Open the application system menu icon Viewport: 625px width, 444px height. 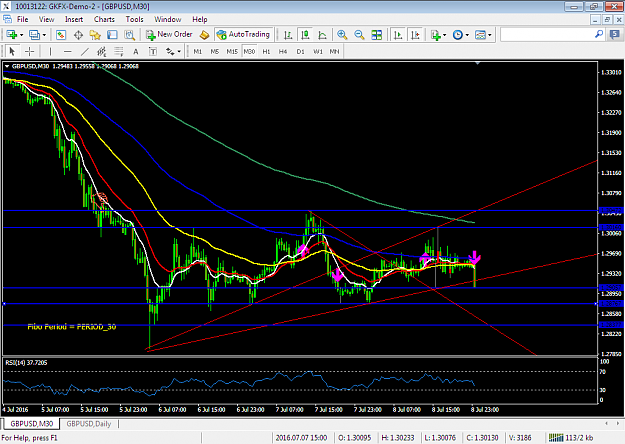point(6,6)
